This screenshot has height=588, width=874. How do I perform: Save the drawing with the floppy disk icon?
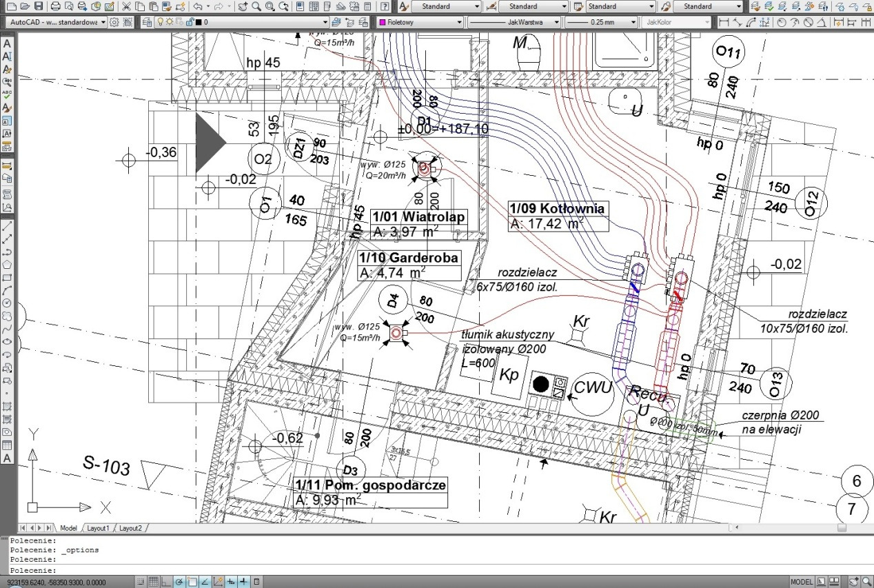38,7
